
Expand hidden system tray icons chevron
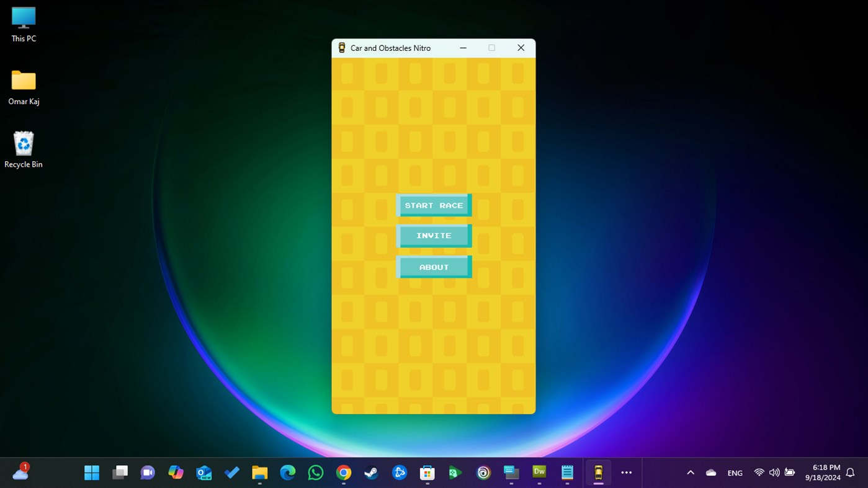(x=691, y=472)
